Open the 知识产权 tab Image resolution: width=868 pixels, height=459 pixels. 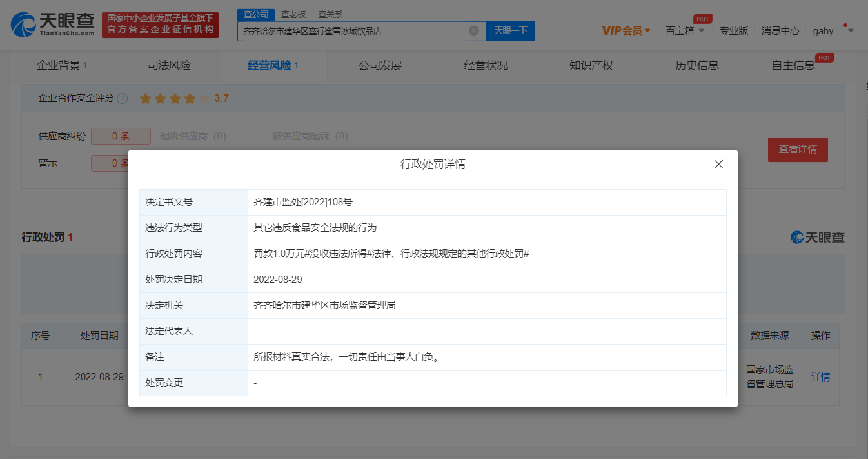coord(591,65)
